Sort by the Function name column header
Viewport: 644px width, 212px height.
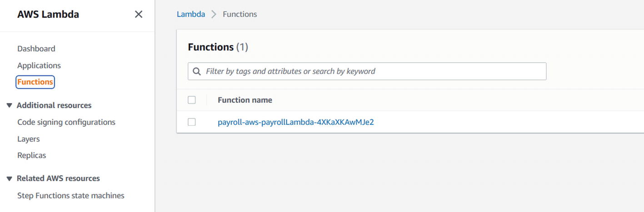245,100
